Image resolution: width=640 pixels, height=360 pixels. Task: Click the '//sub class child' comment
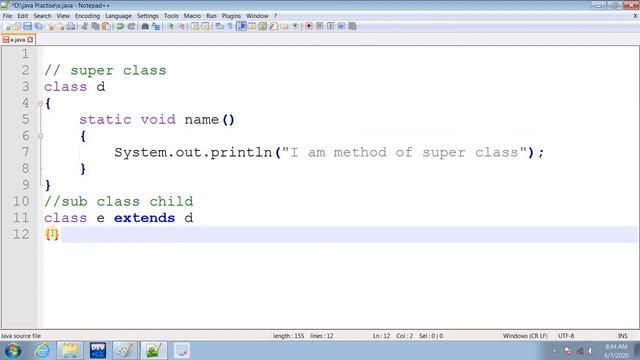119,202
